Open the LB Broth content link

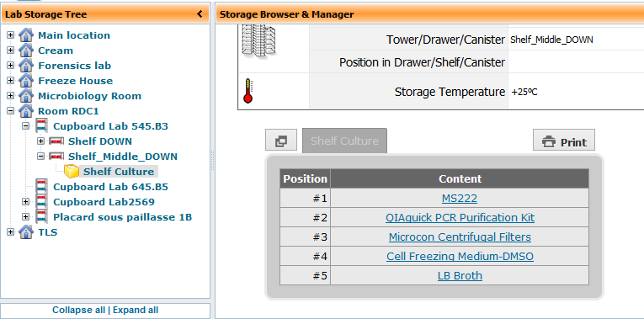coord(460,275)
